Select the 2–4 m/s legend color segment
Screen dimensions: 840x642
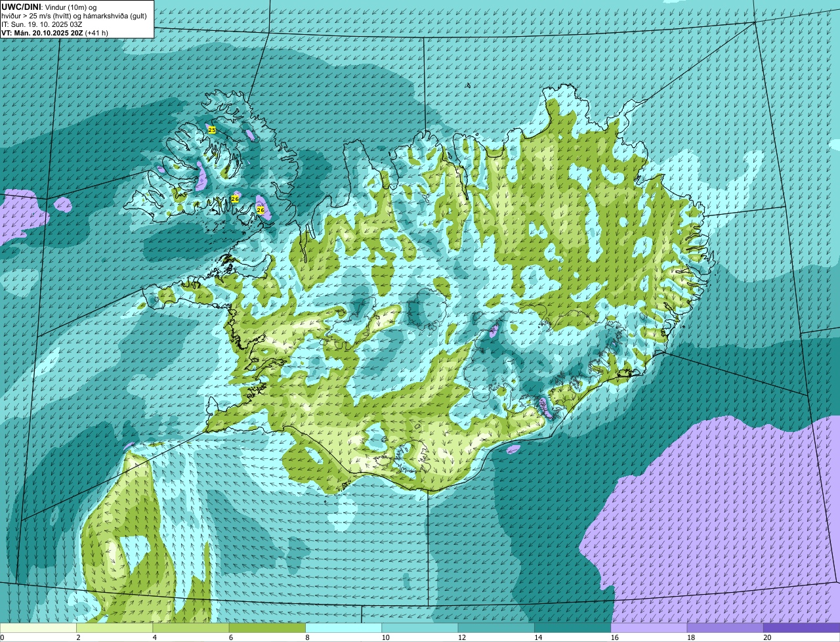pos(115,628)
